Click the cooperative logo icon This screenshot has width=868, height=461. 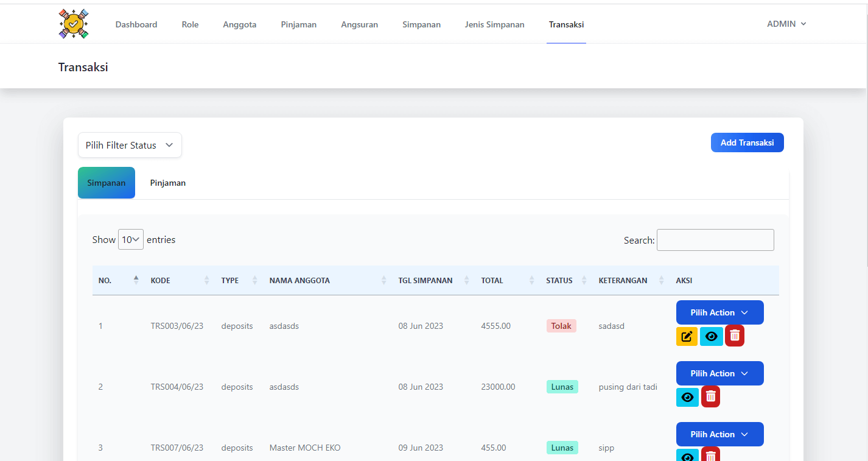coord(74,24)
